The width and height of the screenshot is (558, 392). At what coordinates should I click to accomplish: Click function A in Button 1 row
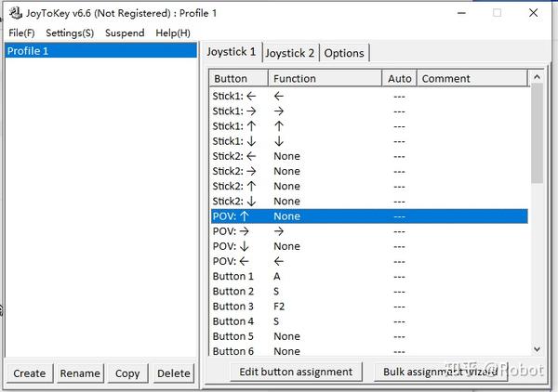coord(277,277)
